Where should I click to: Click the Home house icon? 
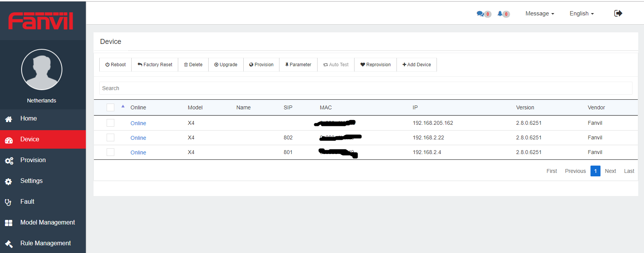tap(8, 119)
